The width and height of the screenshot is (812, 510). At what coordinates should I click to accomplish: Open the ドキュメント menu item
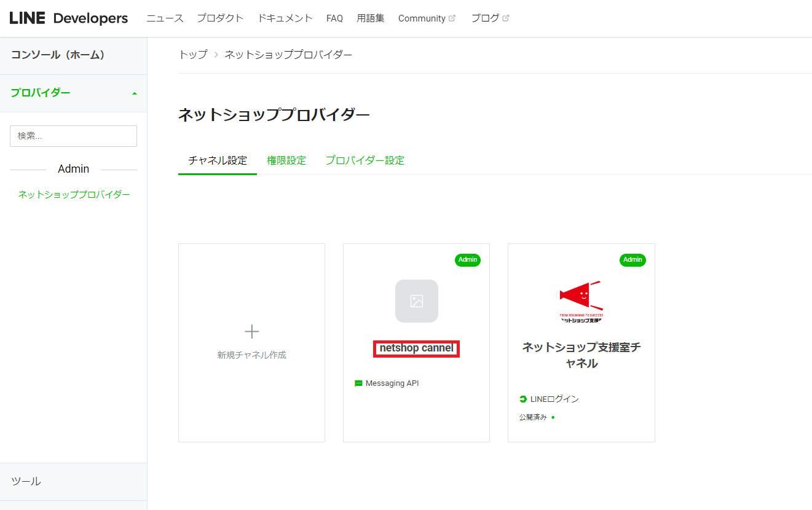pyautogui.click(x=285, y=18)
